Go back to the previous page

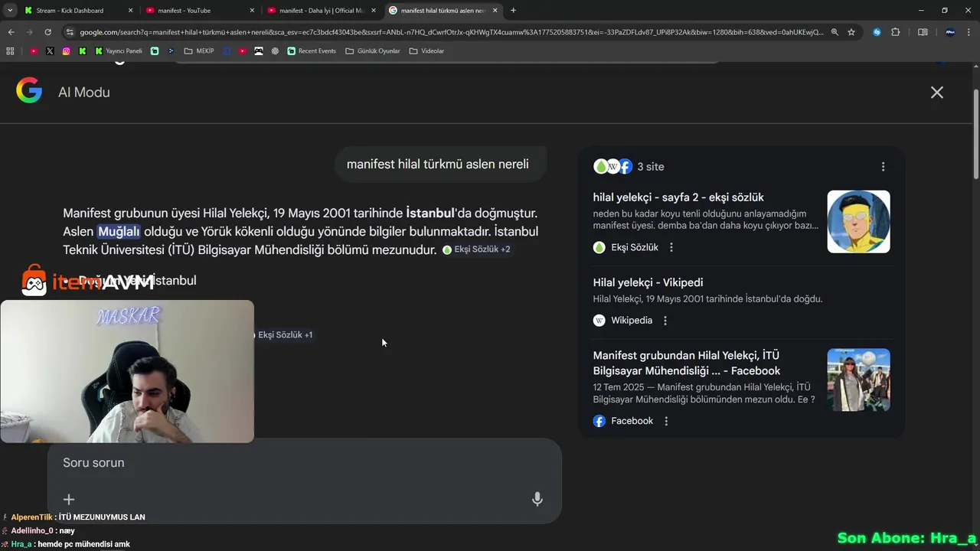[x=11, y=32]
